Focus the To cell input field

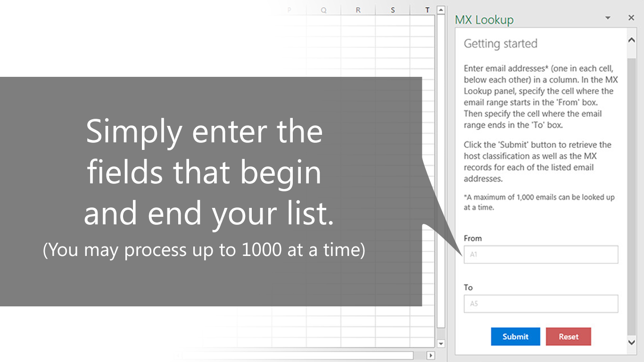pyautogui.click(x=541, y=304)
